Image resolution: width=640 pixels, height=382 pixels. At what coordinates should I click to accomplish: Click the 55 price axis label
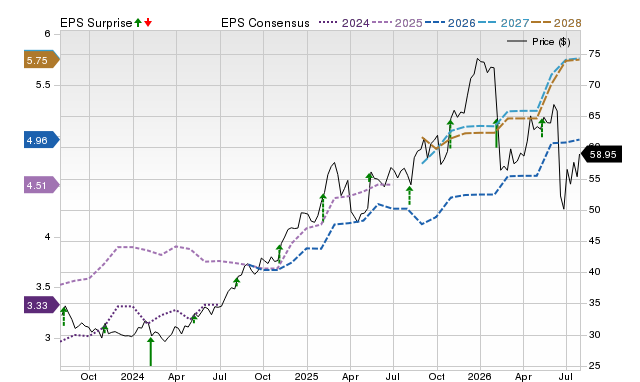pos(594,179)
